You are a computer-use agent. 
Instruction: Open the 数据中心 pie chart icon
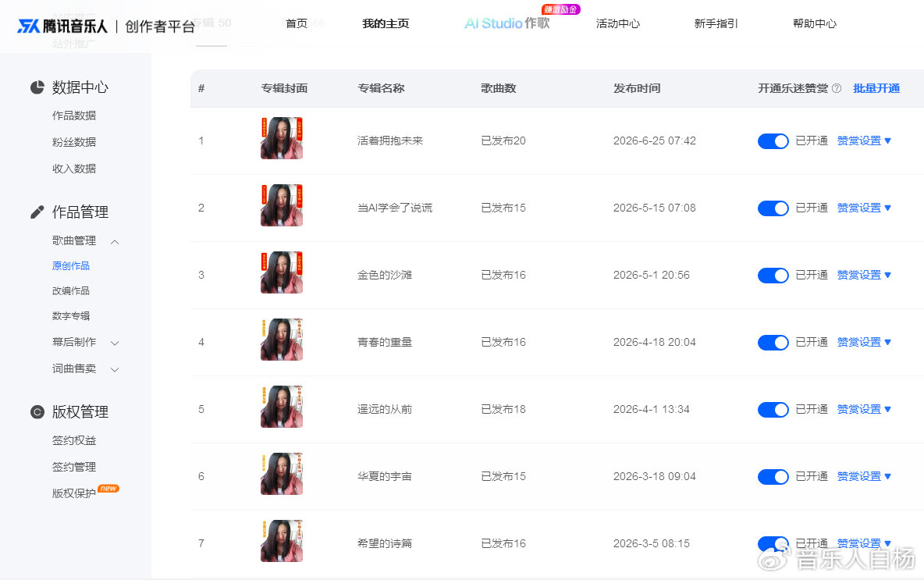click(x=37, y=87)
